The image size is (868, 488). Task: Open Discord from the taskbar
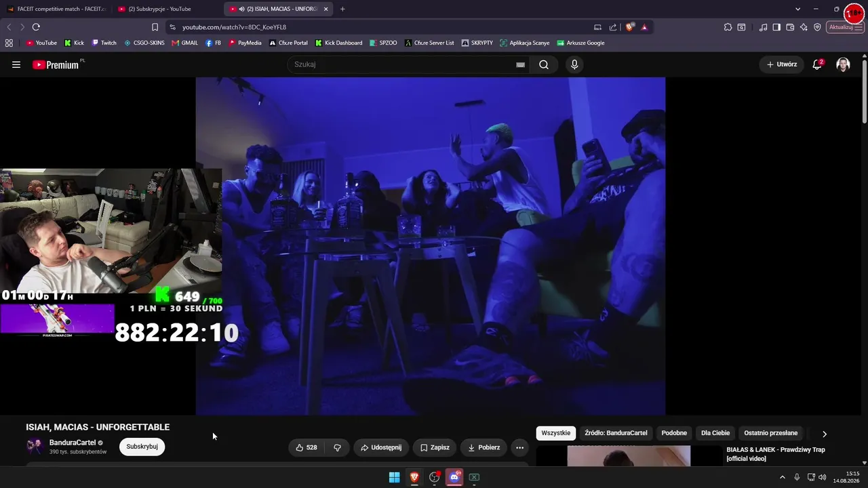coord(454,477)
